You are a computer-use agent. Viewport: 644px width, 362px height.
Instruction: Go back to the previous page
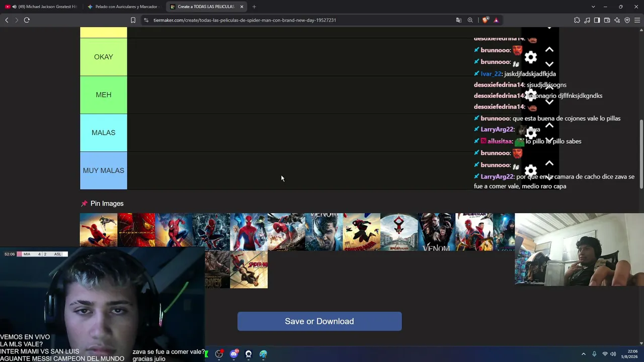pos(7,20)
